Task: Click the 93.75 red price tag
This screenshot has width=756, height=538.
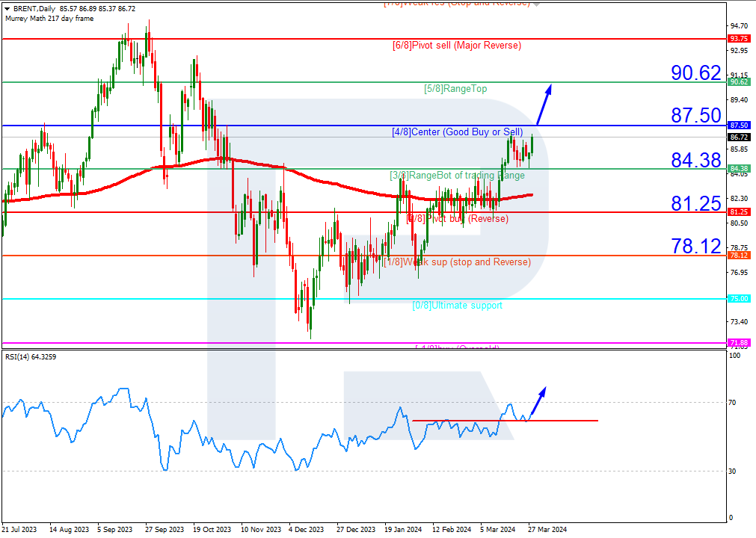Action: pyautogui.click(x=739, y=39)
